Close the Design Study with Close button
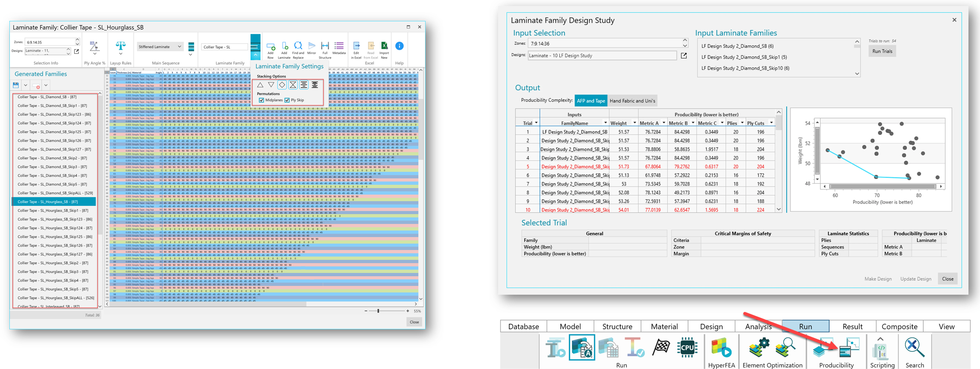 point(948,279)
